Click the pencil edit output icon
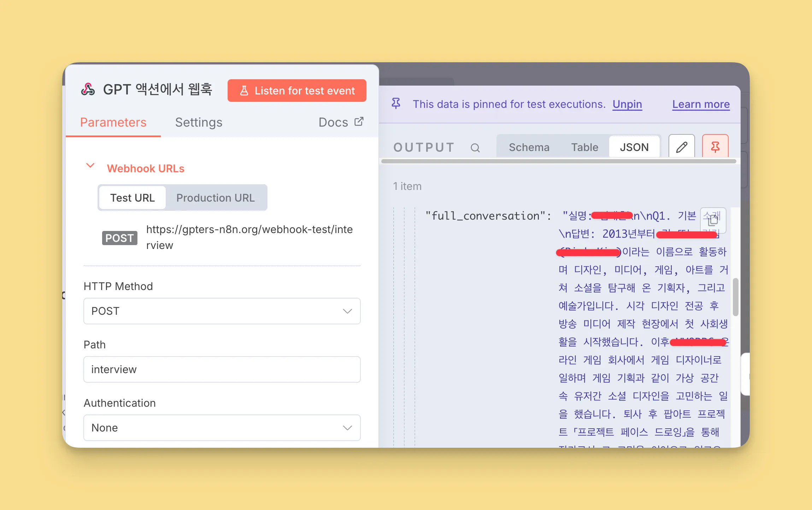The width and height of the screenshot is (812, 510). click(682, 147)
